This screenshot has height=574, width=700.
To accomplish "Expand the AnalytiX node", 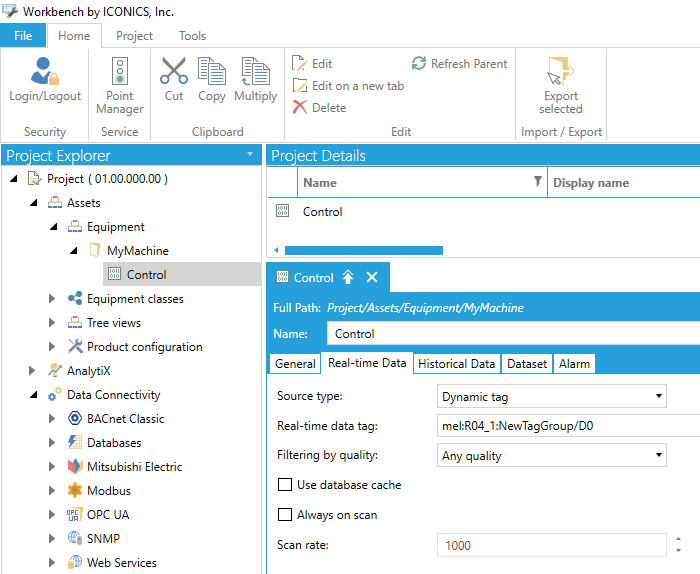I will point(32,370).
